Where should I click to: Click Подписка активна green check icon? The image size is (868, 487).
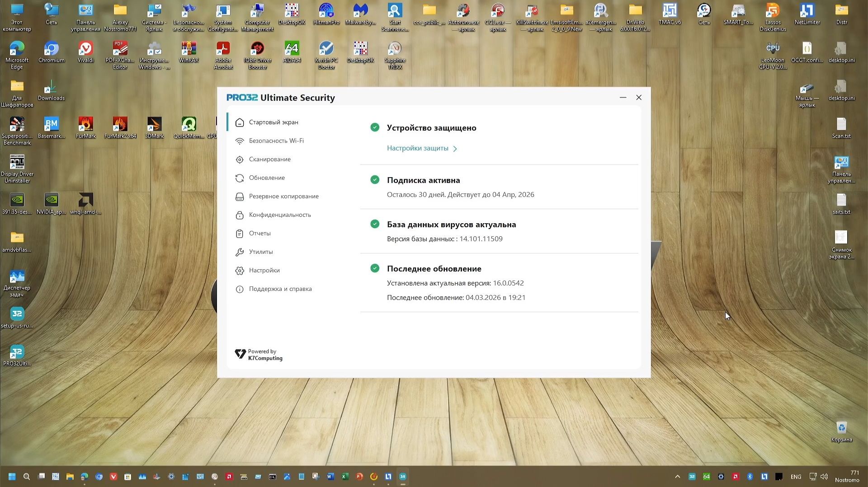coord(375,180)
